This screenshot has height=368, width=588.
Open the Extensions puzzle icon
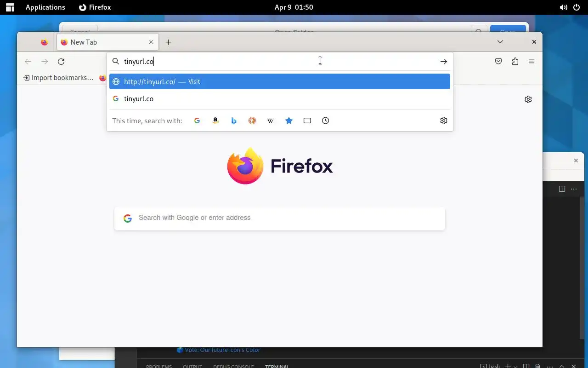pyautogui.click(x=515, y=61)
